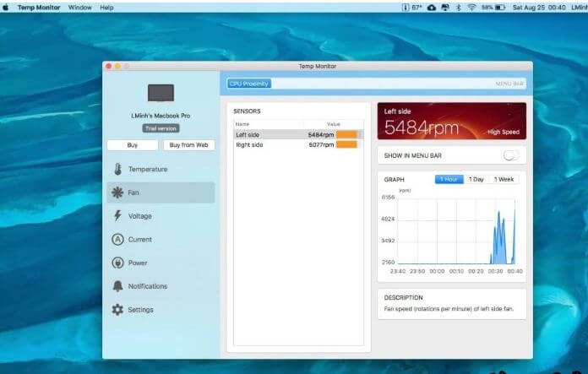Click the 5077rpm value cell
This screenshot has height=374, width=588.
point(321,145)
